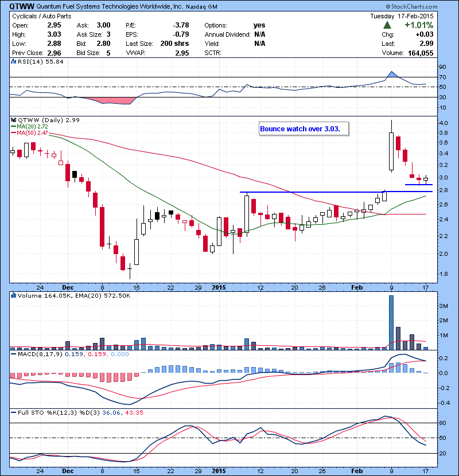Screen dimensions: 459x476
Task: Click the Annual Dividend N/A value
Action: pos(260,34)
